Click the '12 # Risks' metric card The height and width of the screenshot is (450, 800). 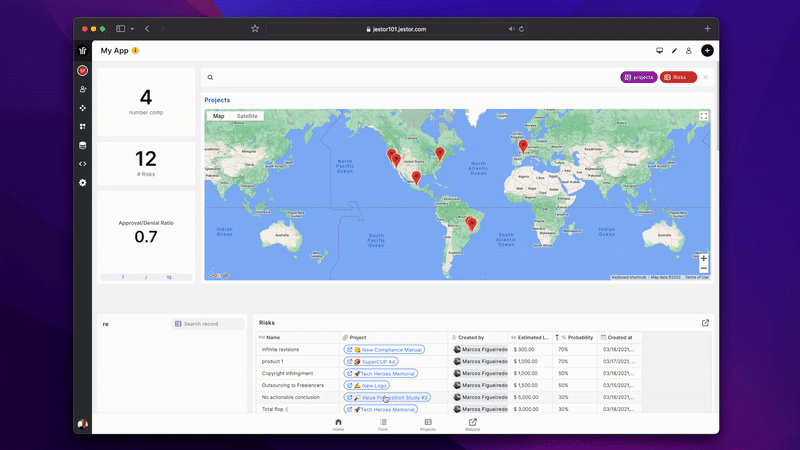pyautogui.click(x=146, y=163)
